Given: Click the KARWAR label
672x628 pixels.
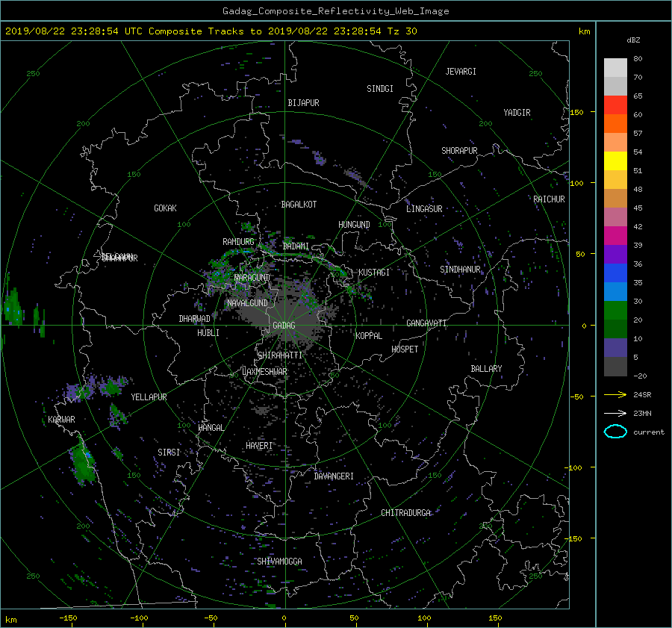Looking at the screenshot, I should click(61, 420).
